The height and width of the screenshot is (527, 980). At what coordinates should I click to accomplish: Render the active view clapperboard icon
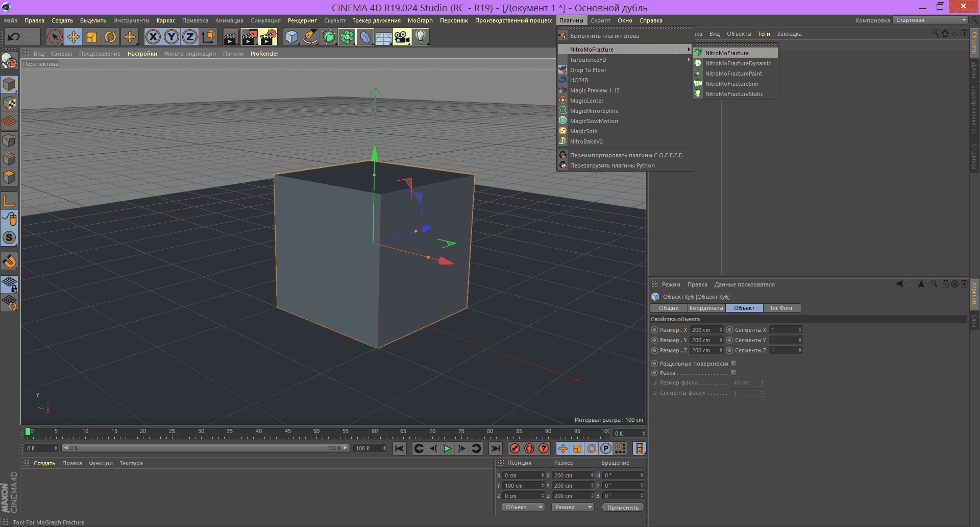point(231,37)
